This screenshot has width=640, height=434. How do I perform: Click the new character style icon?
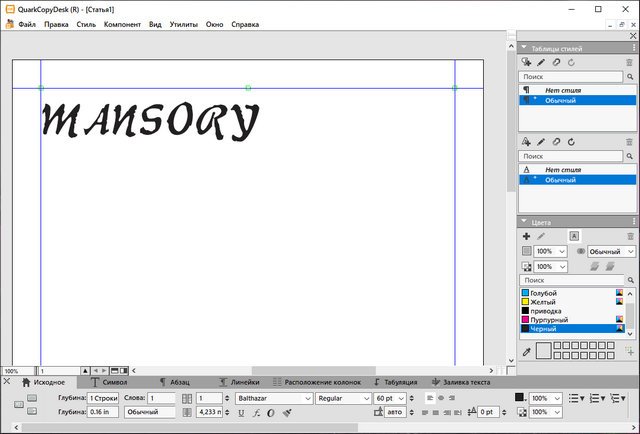tap(526, 142)
